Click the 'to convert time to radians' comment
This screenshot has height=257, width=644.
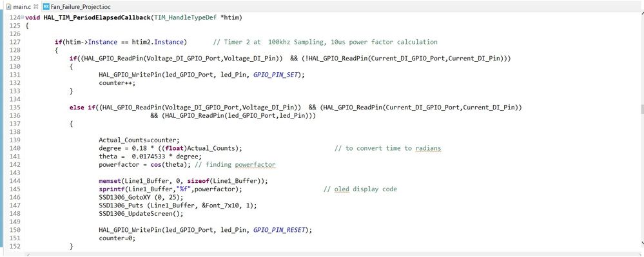click(388, 148)
